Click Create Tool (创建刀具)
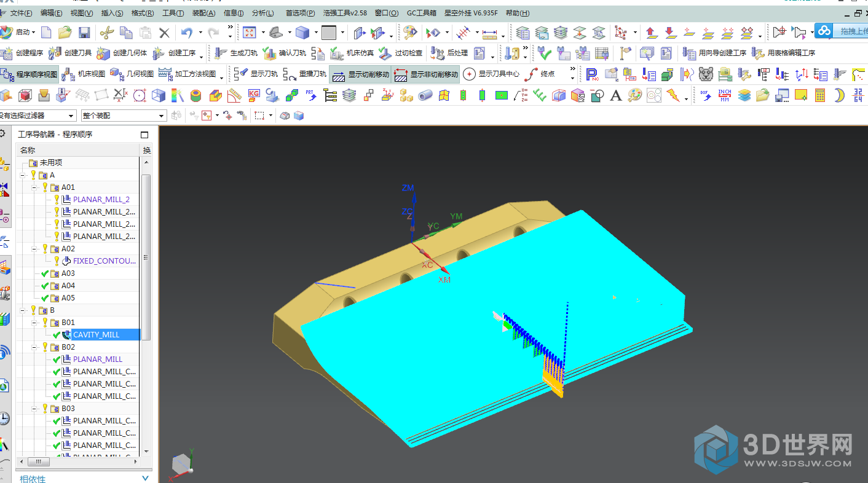Image resolution: width=868 pixels, height=483 pixels. pyautogui.click(x=70, y=53)
